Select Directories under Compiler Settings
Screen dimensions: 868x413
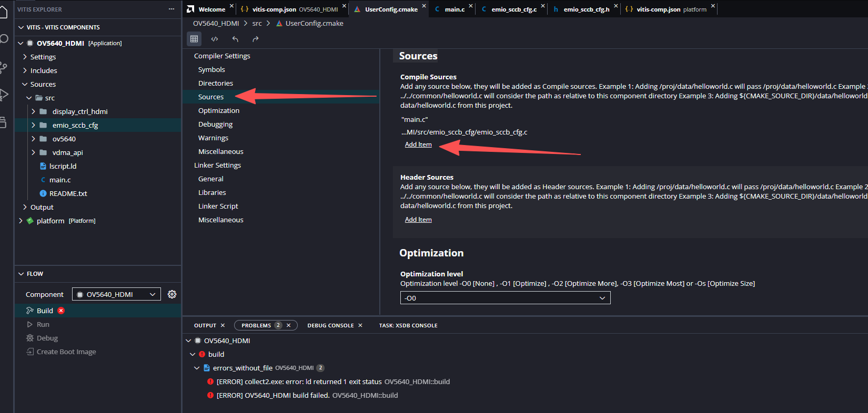(216, 83)
